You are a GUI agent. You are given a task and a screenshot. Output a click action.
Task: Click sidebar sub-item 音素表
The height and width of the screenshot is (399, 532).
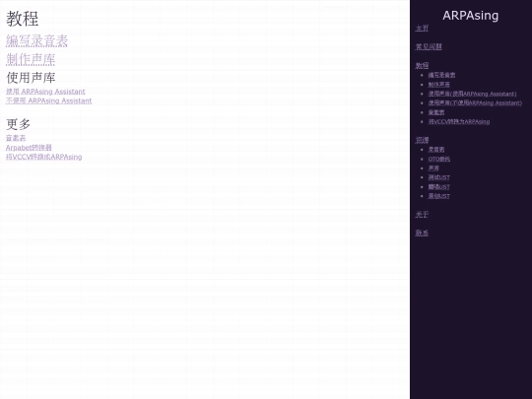click(x=436, y=112)
